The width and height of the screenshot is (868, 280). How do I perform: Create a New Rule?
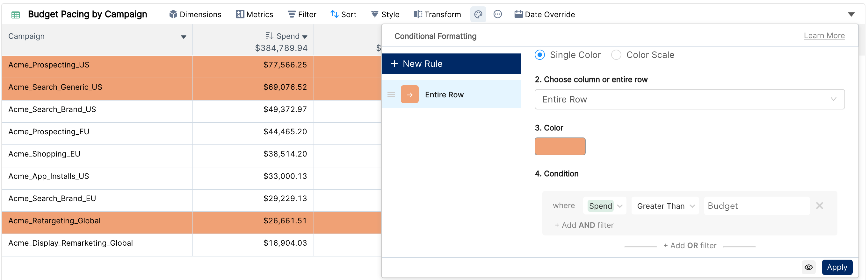tap(451, 64)
